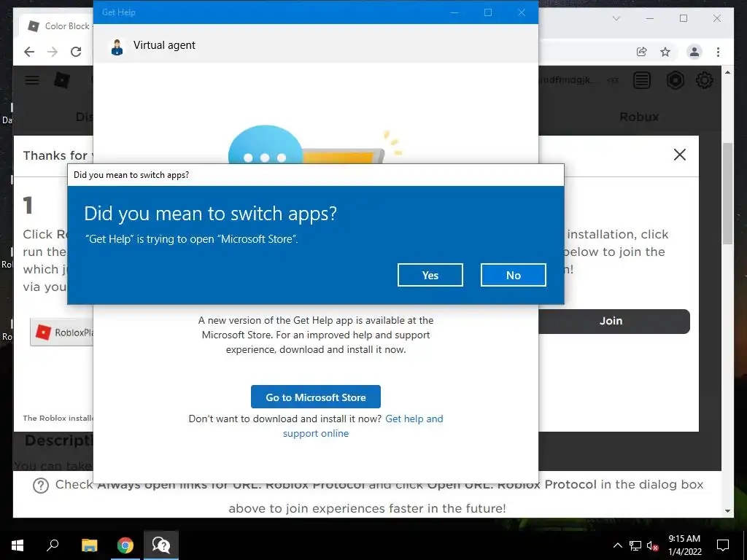The height and width of the screenshot is (560, 747).
Task: Open Chrome tab search chevron
Action: point(616,18)
